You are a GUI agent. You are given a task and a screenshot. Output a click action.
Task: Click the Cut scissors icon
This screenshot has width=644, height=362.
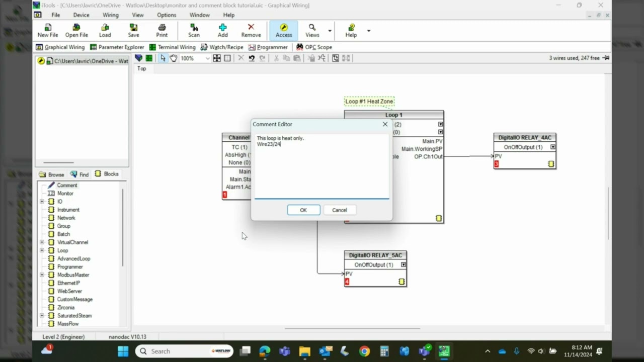pyautogui.click(x=276, y=58)
